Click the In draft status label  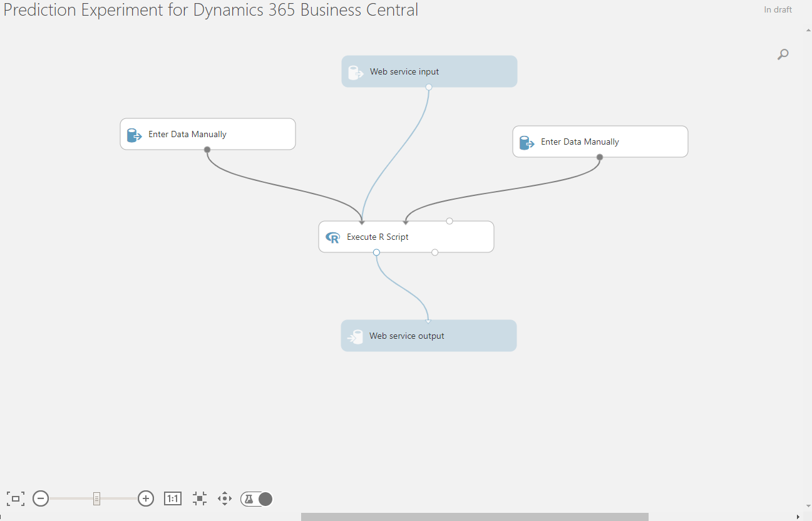point(778,9)
